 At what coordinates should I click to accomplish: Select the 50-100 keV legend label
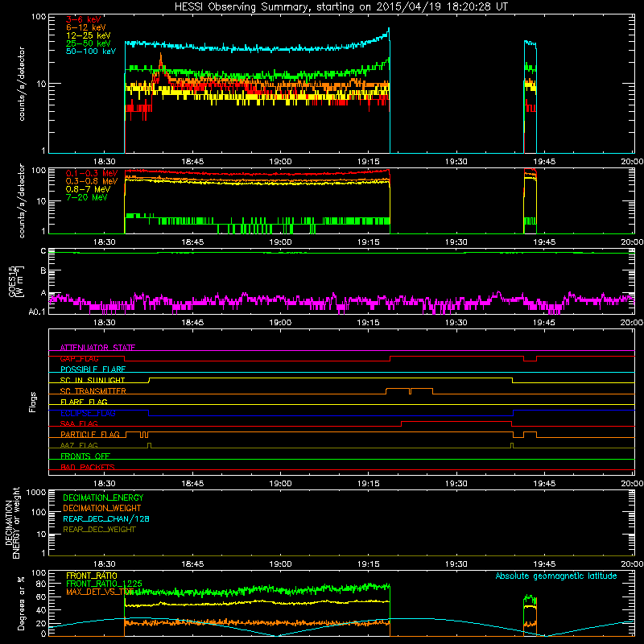click(91, 51)
